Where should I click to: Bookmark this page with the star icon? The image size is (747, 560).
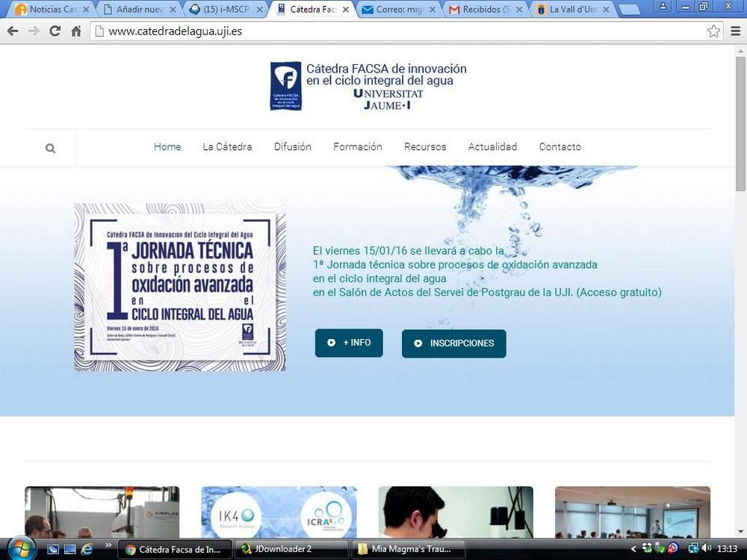[x=713, y=31]
